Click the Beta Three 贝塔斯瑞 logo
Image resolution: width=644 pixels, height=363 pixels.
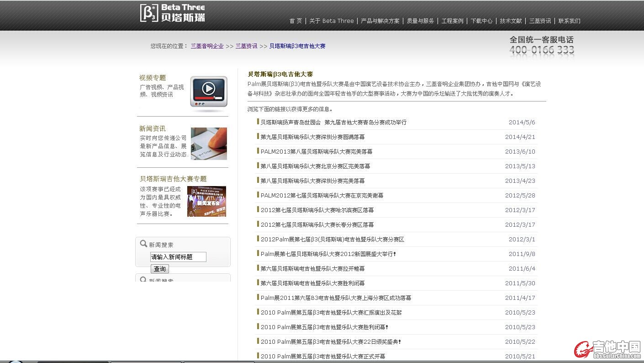click(x=173, y=13)
